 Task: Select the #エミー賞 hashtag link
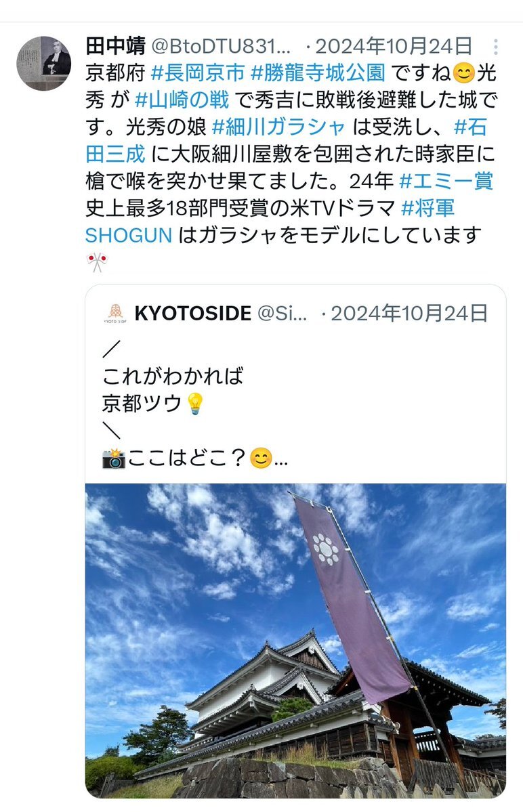[x=446, y=181]
